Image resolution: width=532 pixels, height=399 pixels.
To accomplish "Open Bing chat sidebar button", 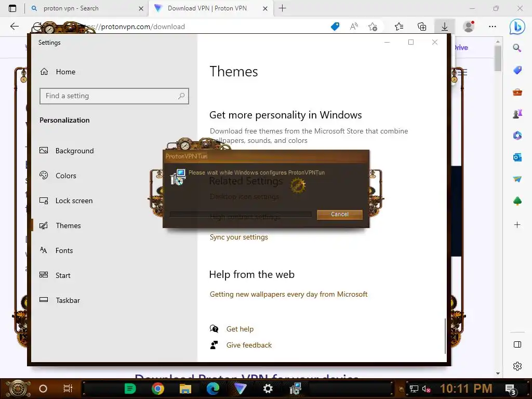I will 517,26.
